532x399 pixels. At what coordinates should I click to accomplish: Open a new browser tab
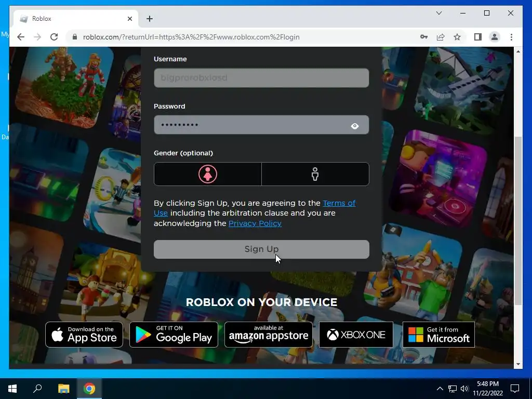[150, 19]
